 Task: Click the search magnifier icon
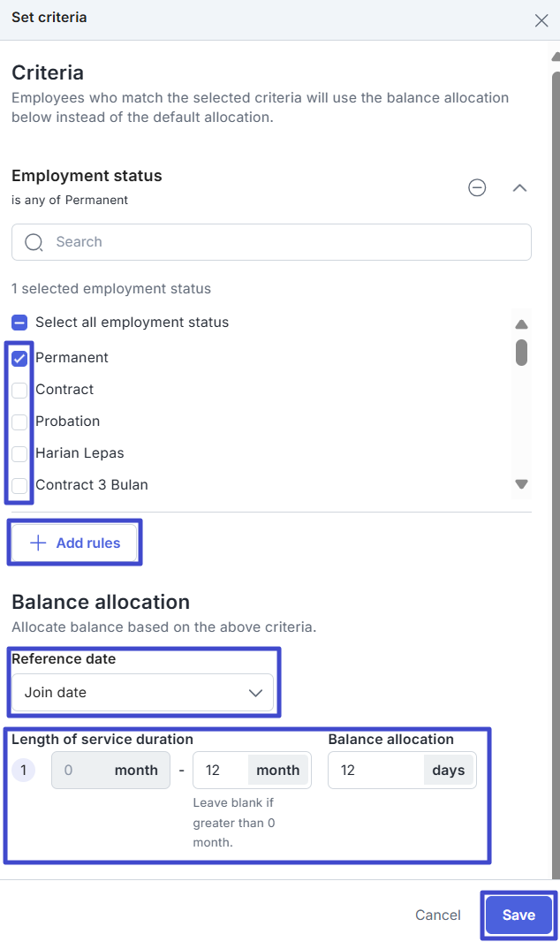point(34,242)
